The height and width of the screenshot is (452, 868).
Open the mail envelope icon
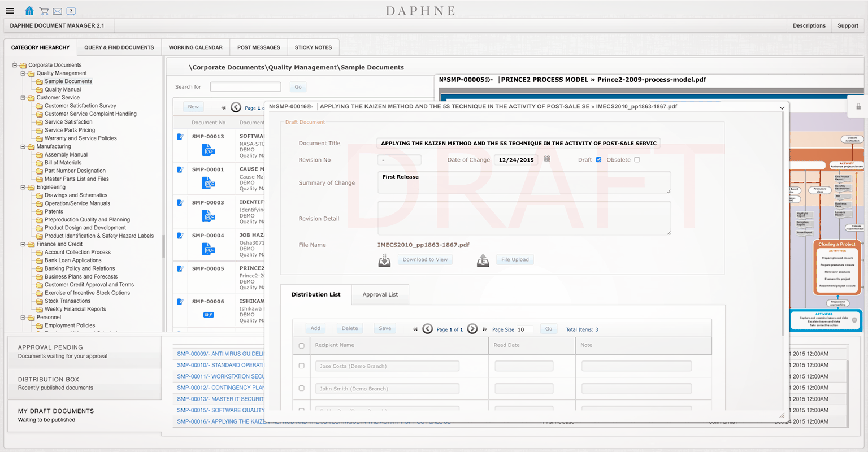pyautogui.click(x=57, y=11)
